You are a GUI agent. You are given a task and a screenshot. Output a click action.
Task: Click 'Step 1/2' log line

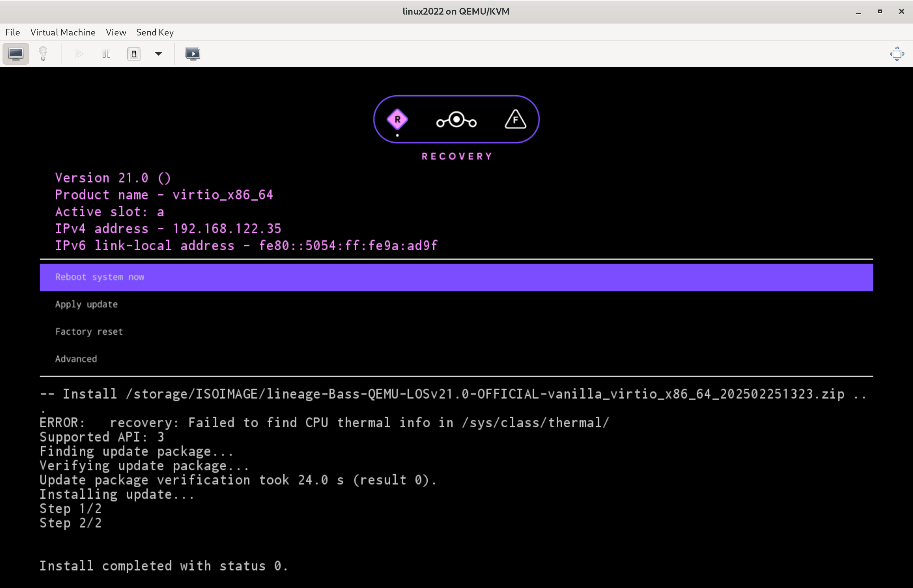pyautogui.click(x=71, y=508)
